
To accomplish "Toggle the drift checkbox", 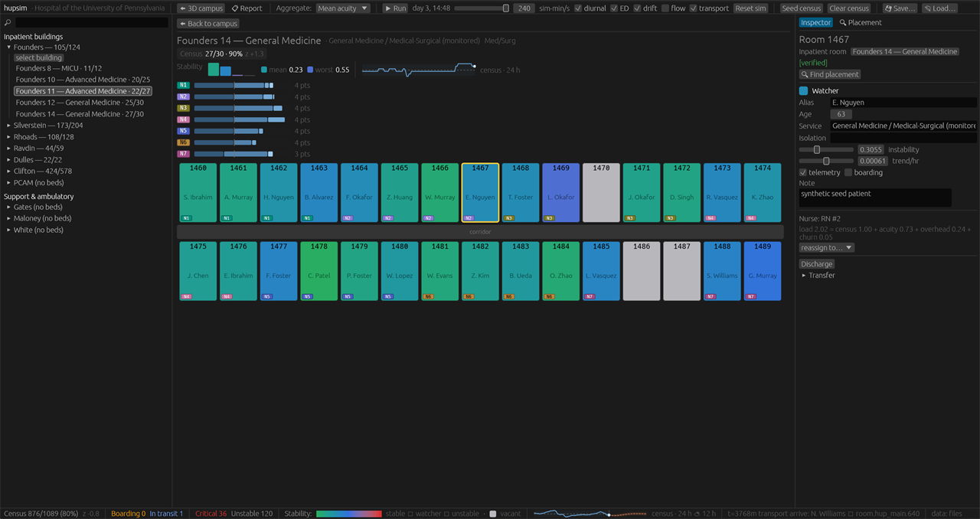I will pyautogui.click(x=637, y=8).
